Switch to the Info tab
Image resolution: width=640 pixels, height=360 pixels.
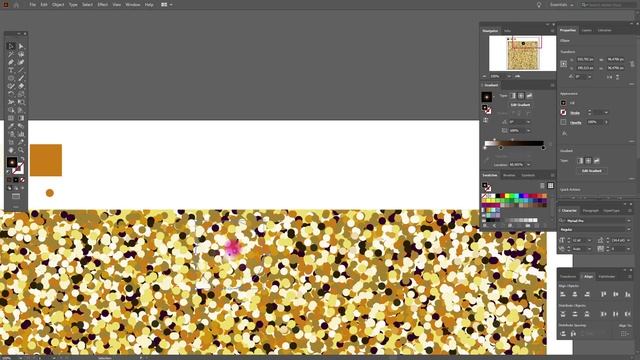click(507, 31)
